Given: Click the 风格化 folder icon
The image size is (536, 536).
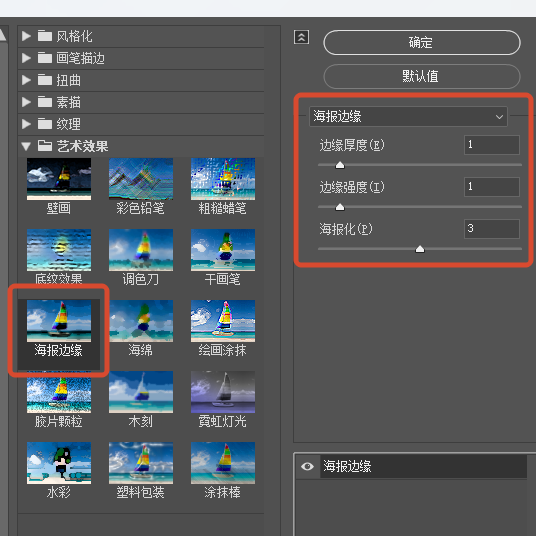Looking at the screenshot, I should (45, 36).
